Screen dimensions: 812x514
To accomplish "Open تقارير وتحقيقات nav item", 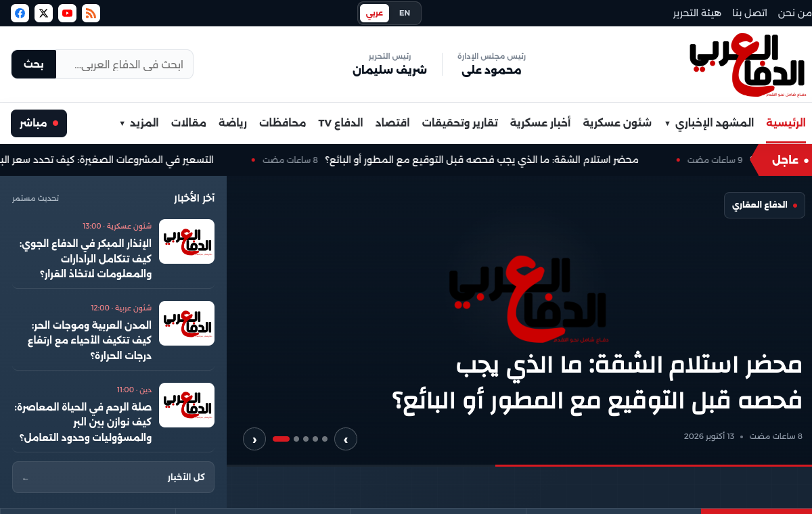I will pyautogui.click(x=460, y=123).
